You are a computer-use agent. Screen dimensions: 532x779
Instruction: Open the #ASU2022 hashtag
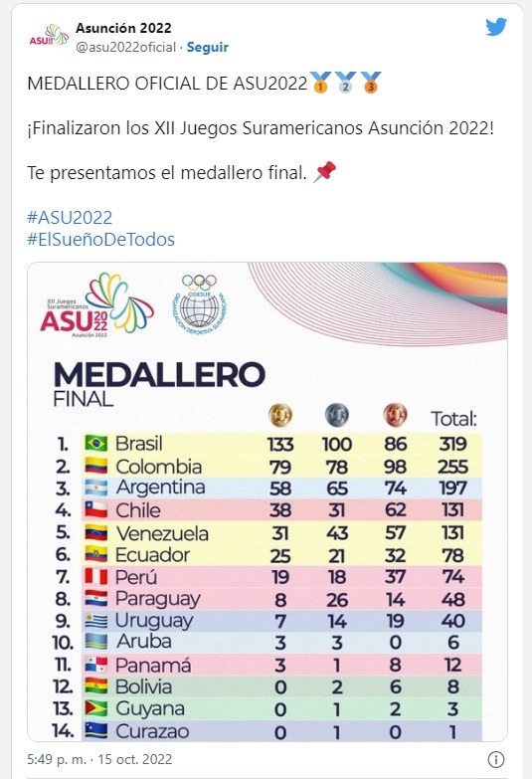point(70,218)
